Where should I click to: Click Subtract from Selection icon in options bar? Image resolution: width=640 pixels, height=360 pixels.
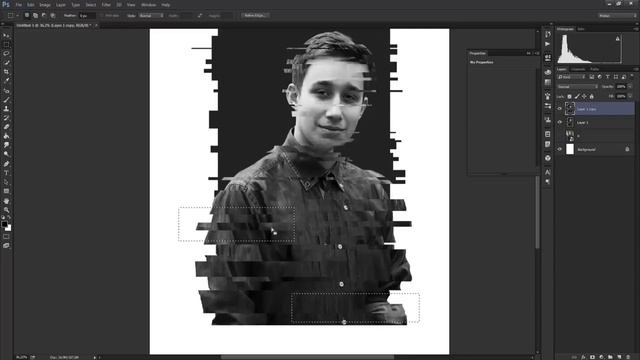point(44,16)
